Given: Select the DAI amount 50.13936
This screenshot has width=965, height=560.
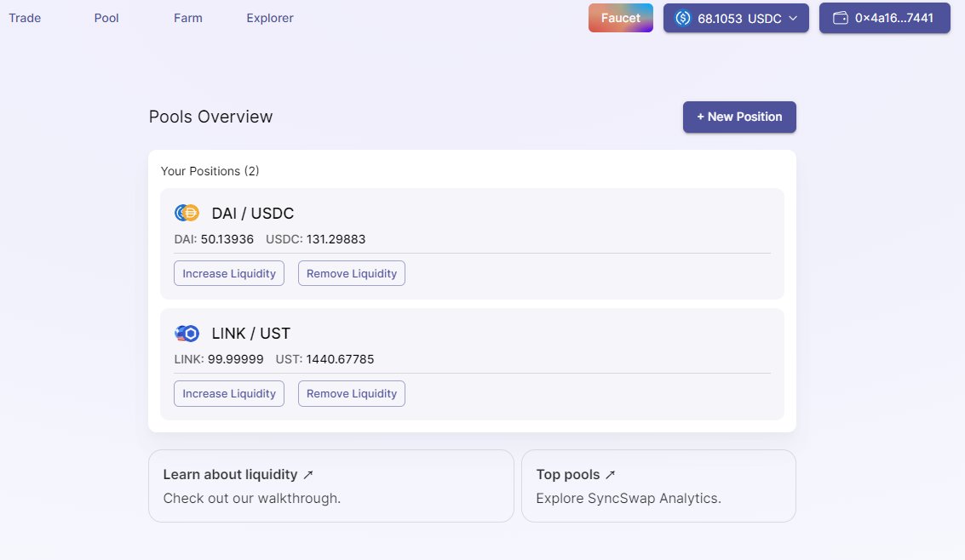Looking at the screenshot, I should tap(227, 239).
